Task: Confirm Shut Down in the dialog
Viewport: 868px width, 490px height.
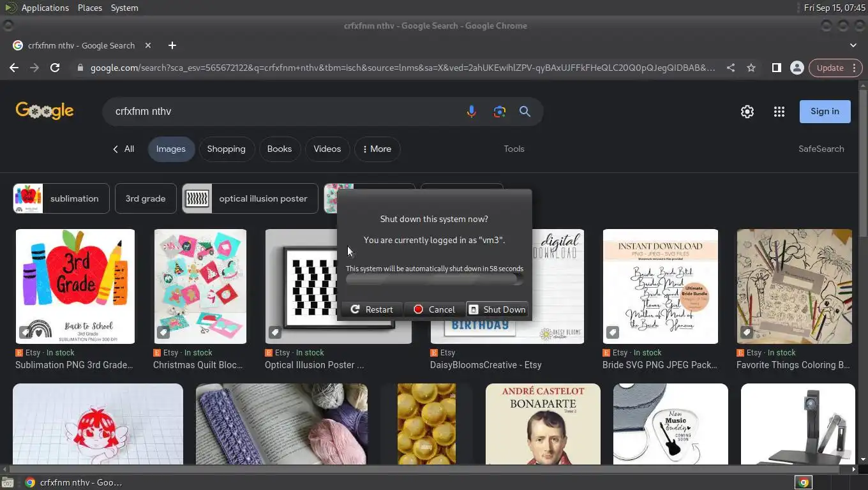Action: [497, 309]
